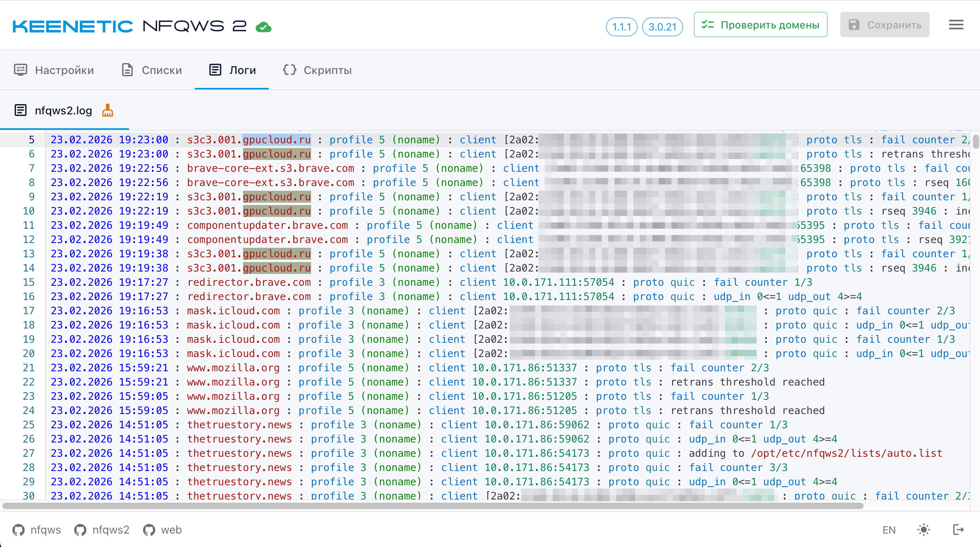Click the horizontal scrollbar of the log
Viewport: 980px width, 547px height.
pyautogui.click(x=433, y=505)
